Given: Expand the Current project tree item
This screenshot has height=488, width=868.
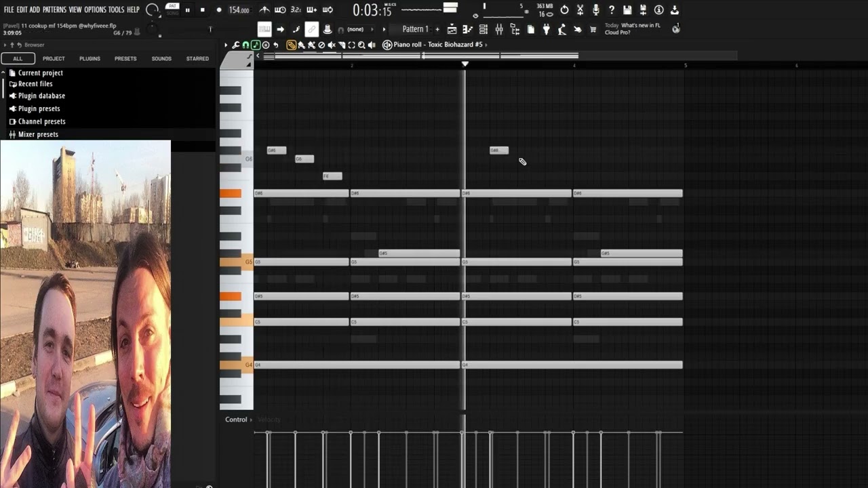Looking at the screenshot, I should [x=40, y=73].
